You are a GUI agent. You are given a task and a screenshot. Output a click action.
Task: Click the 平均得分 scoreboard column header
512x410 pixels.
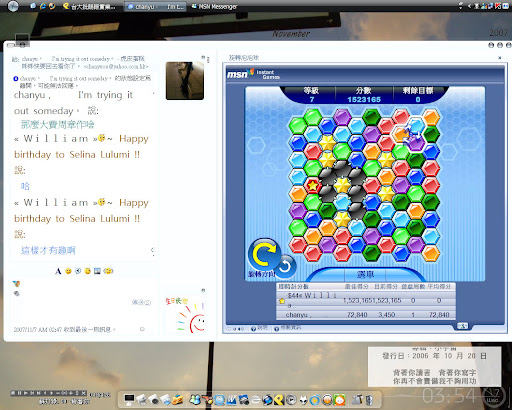439,287
